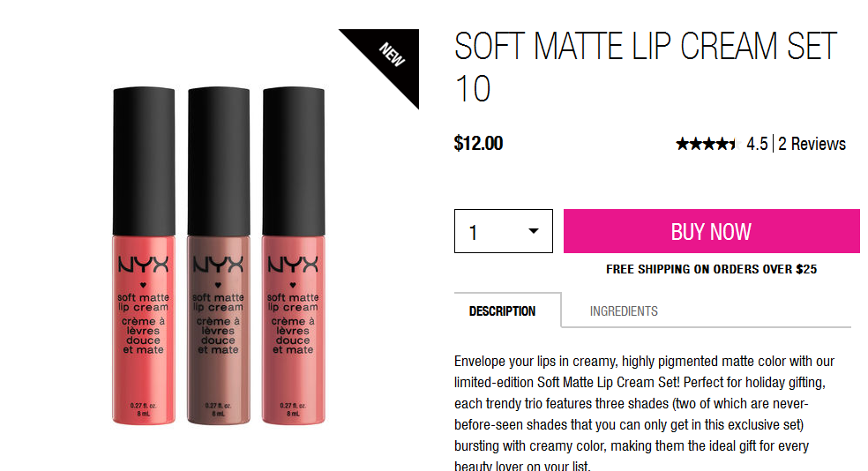Click the free shipping over $25 notice
Viewport: 868px width, 471px height.
(x=711, y=269)
